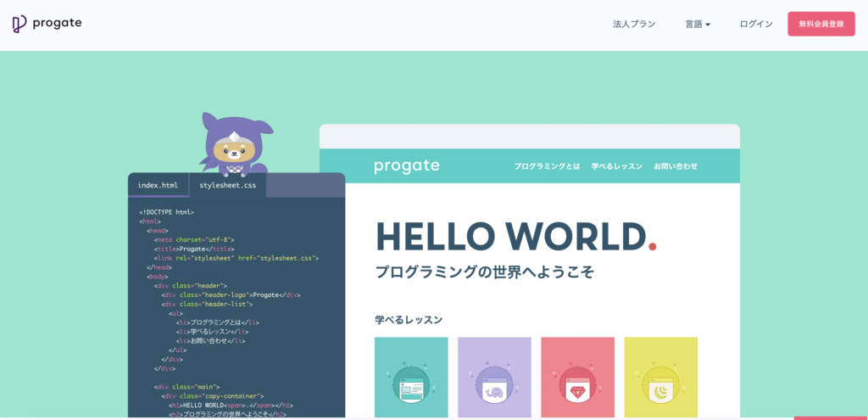Expand the 言語 language dropdown
The height and width of the screenshot is (420, 868).
tap(698, 25)
